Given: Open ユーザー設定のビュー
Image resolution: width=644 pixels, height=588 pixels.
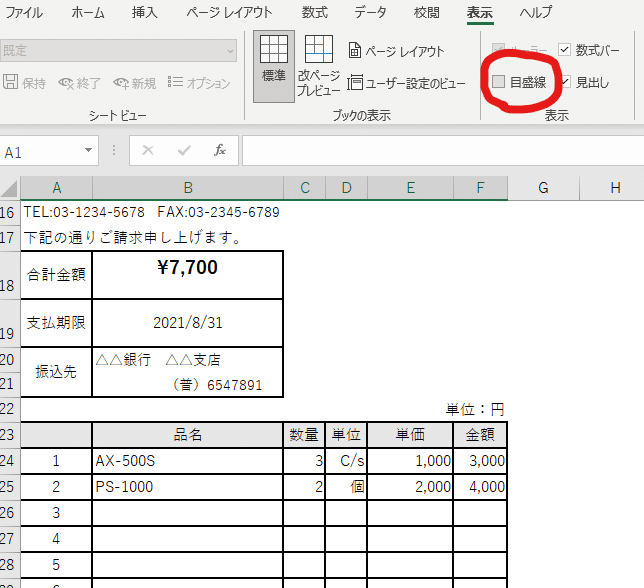Looking at the screenshot, I should pos(407,83).
